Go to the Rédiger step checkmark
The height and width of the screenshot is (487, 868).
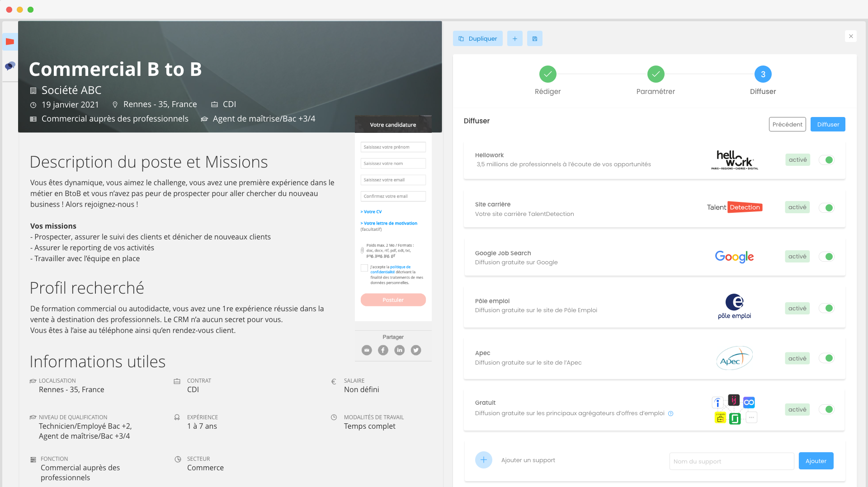(x=547, y=74)
